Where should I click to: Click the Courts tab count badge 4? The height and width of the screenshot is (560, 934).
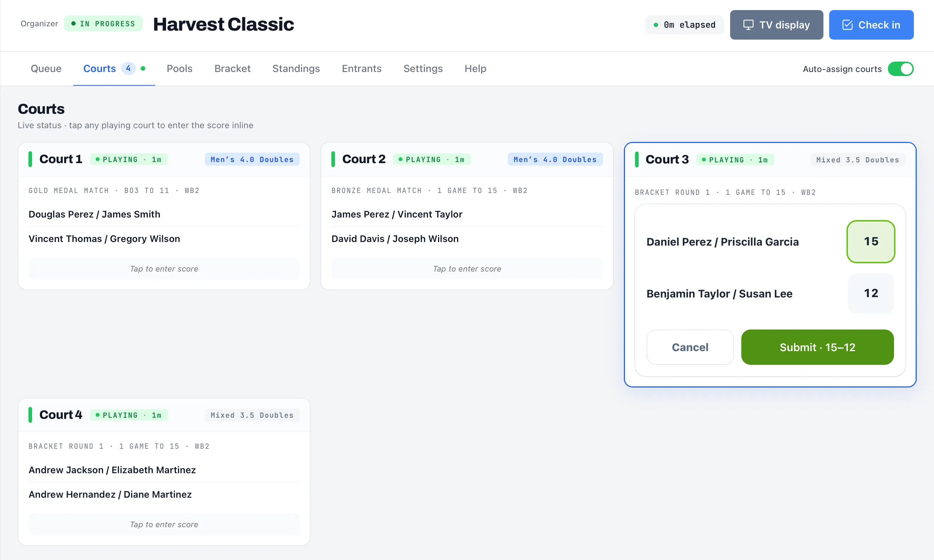[x=128, y=68]
